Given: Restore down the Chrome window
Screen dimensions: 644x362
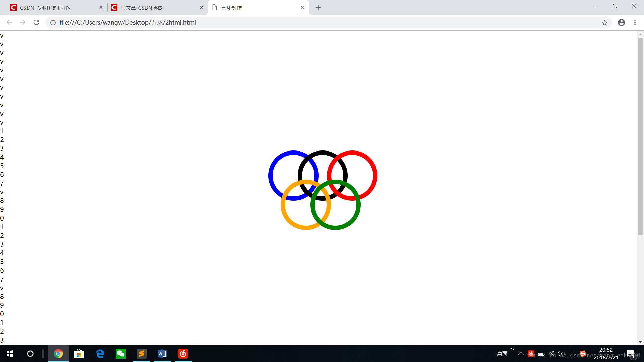Looking at the screenshot, I should tap(615, 6).
